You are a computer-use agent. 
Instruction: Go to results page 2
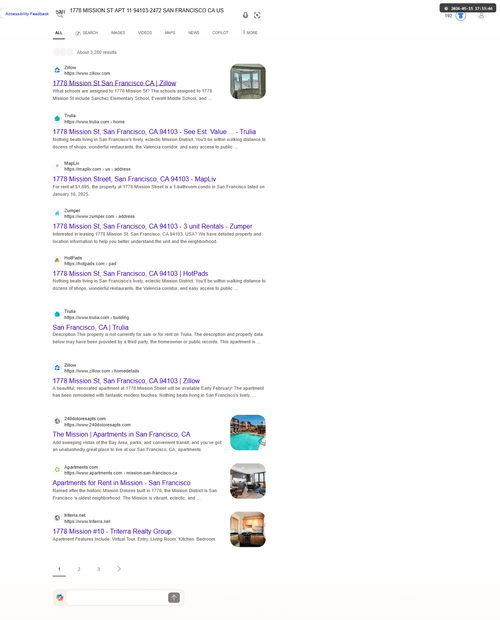coord(79,569)
